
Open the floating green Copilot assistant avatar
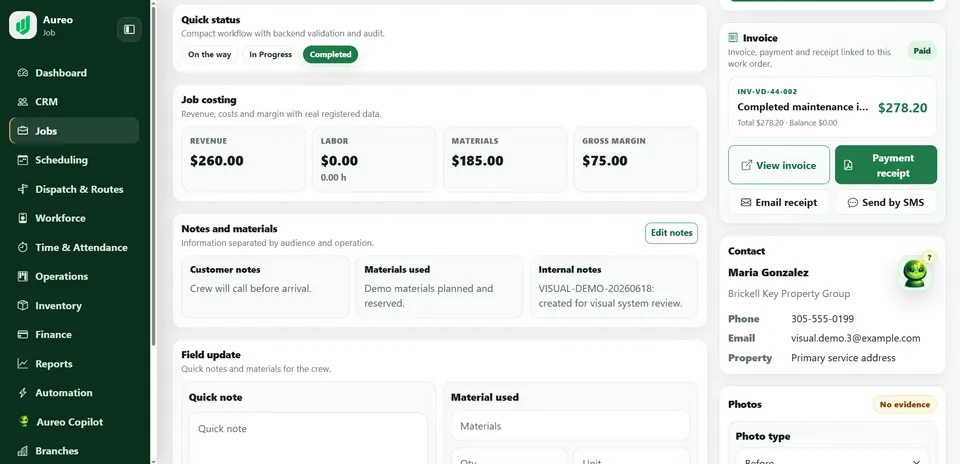click(914, 273)
